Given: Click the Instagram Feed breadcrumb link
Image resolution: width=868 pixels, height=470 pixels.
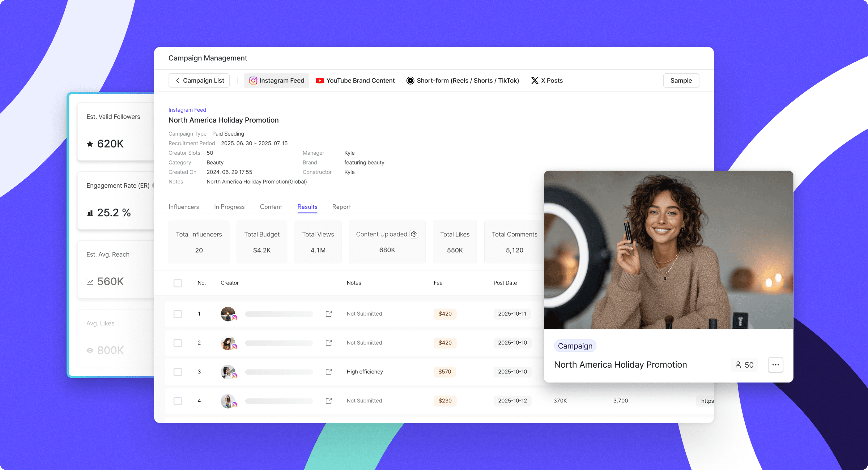Looking at the screenshot, I should coord(187,110).
